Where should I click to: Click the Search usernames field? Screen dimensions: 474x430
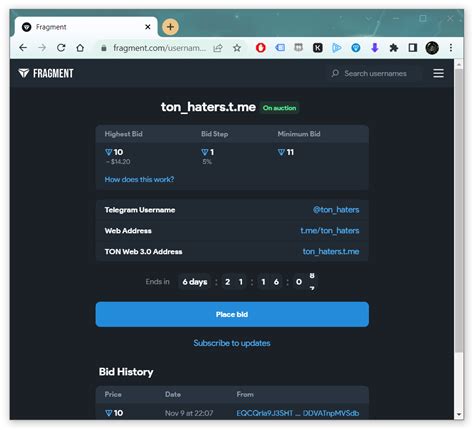click(x=375, y=73)
